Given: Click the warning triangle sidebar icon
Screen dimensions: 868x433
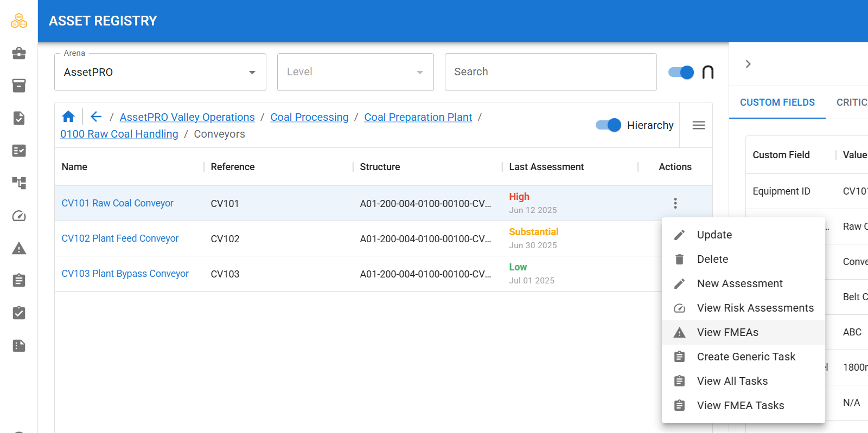Looking at the screenshot, I should pos(19,248).
